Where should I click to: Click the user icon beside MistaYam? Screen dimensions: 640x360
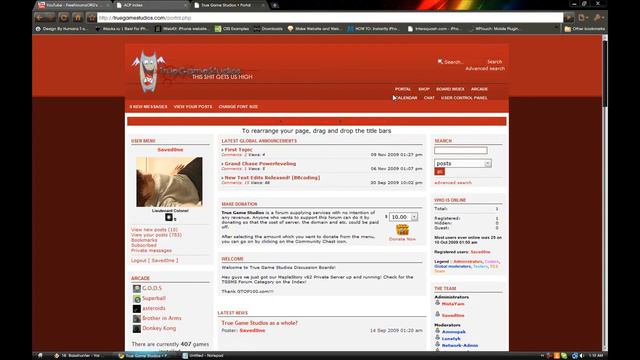pyautogui.click(x=438, y=303)
